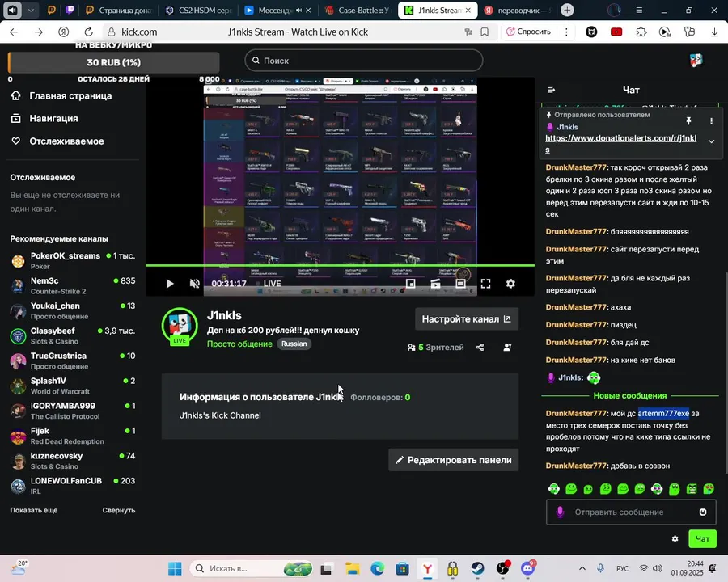Switch to переводчик browser tab
This screenshot has height=582, width=728.
pos(518,11)
